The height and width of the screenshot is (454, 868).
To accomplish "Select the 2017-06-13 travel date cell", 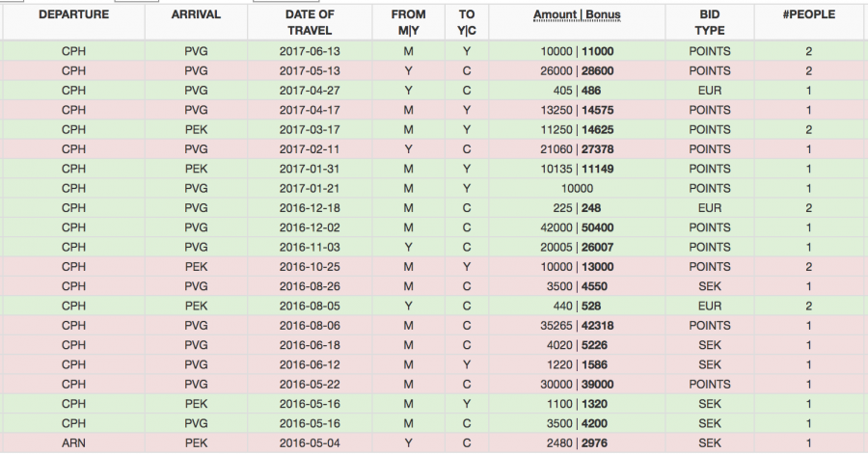I will coord(311,51).
